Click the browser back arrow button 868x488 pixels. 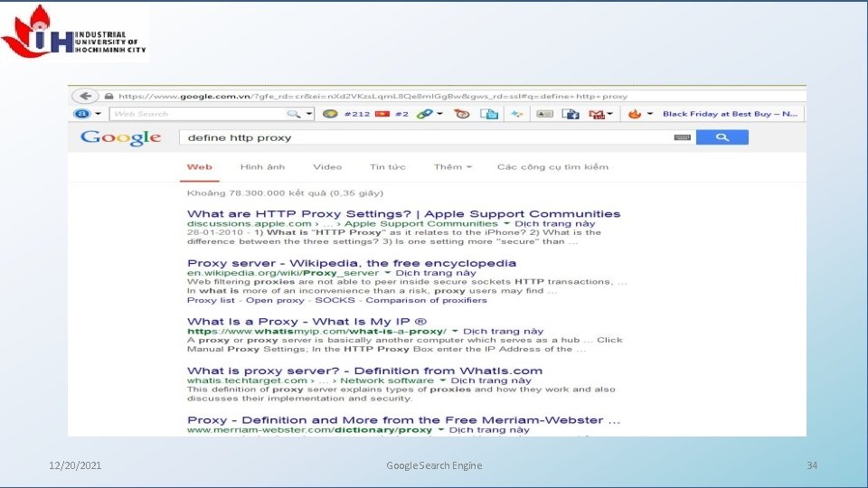tap(85, 96)
